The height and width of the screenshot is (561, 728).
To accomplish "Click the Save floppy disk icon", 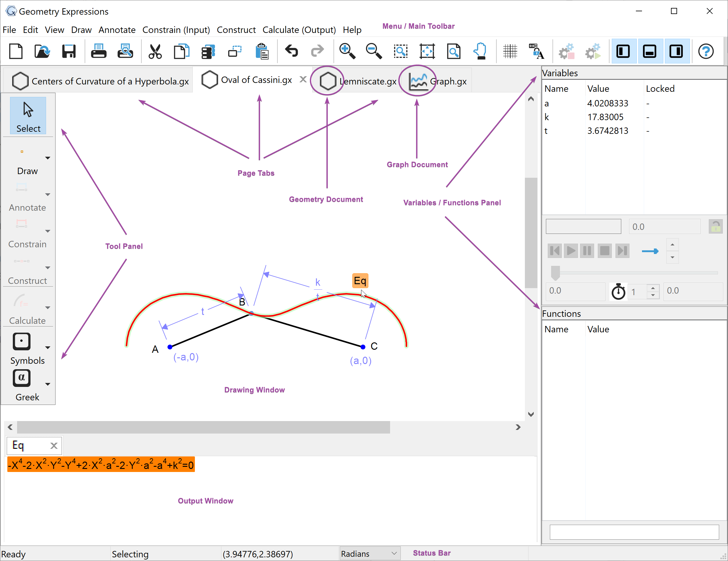I will (x=69, y=51).
